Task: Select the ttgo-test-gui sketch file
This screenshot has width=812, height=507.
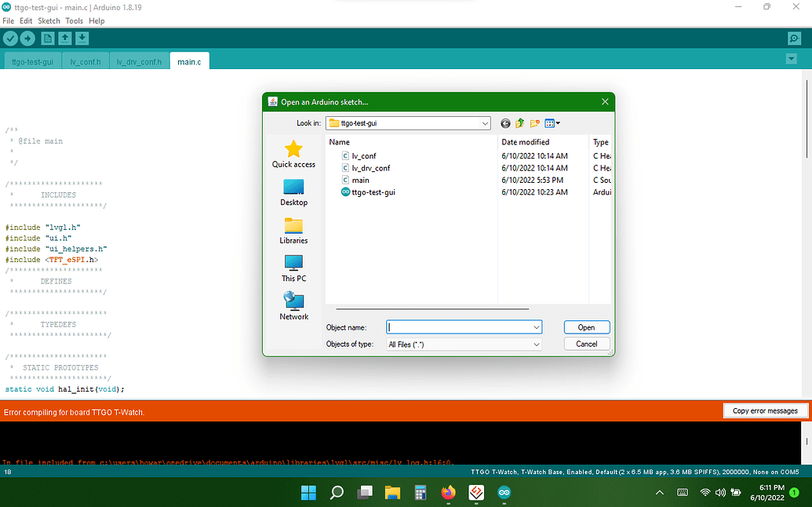Action: (x=373, y=192)
